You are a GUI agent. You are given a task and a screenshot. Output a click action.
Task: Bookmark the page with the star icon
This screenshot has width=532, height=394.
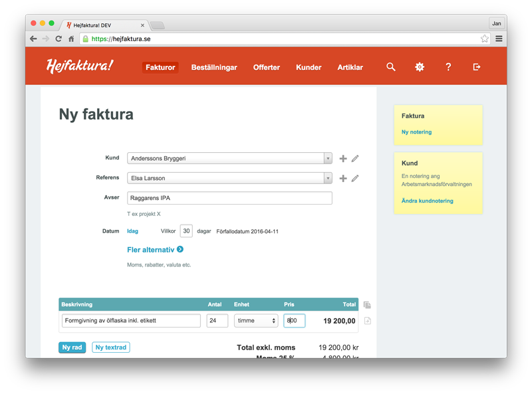(485, 39)
